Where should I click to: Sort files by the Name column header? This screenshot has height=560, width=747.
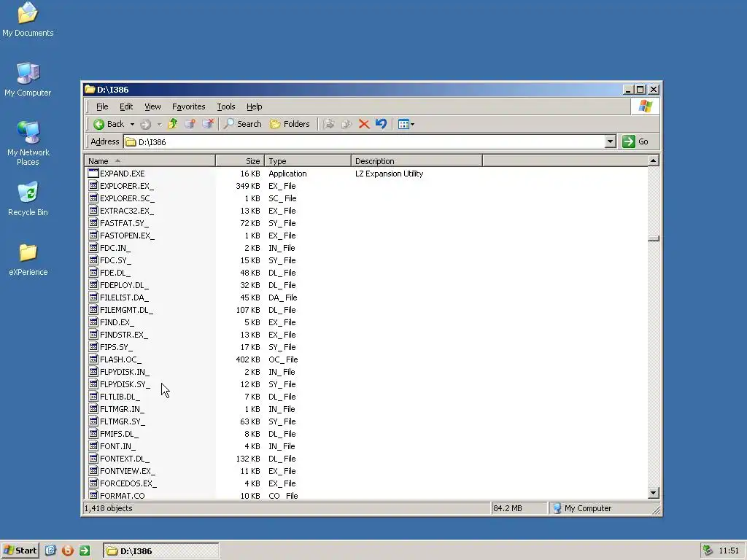(x=150, y=161)
